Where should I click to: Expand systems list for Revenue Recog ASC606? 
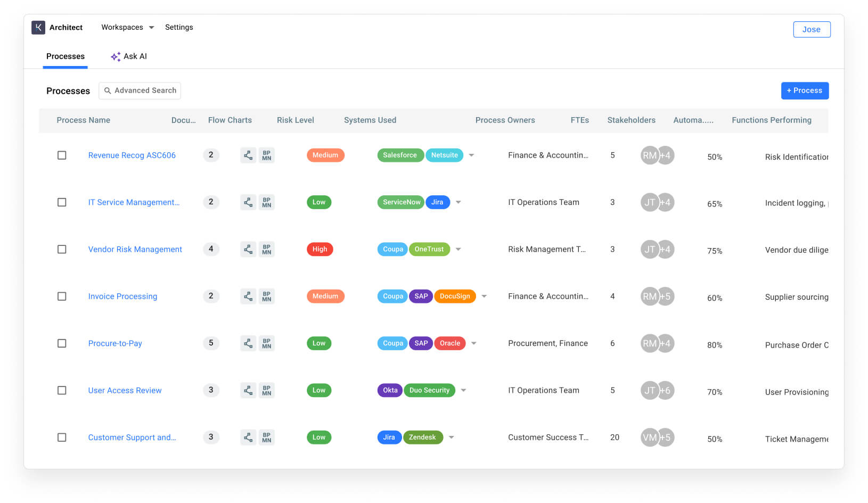[x=471, y=155]
